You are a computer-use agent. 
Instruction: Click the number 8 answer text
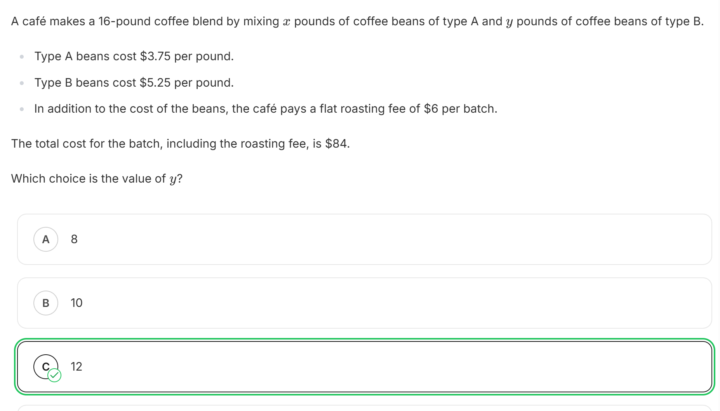[74, 239]
